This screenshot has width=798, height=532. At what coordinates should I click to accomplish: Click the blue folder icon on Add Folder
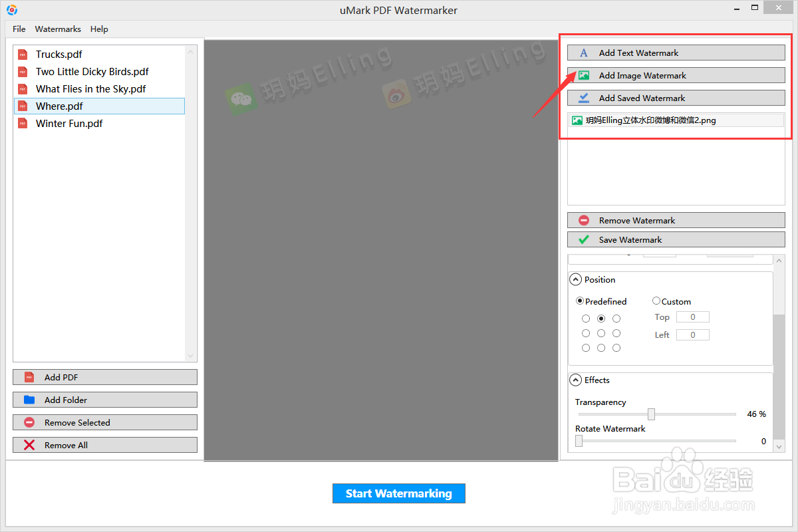[x=29, y=400]
